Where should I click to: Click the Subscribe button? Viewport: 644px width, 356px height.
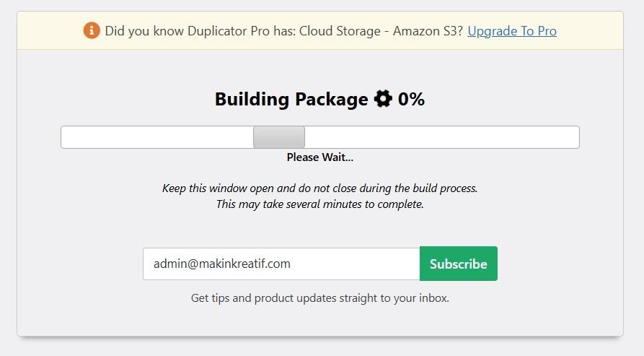click(x=459, y=264)
